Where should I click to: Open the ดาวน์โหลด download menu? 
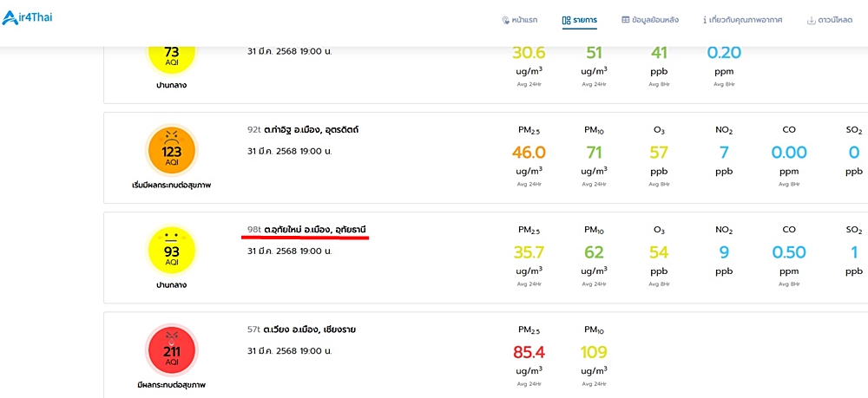click(x=830, y=20)
